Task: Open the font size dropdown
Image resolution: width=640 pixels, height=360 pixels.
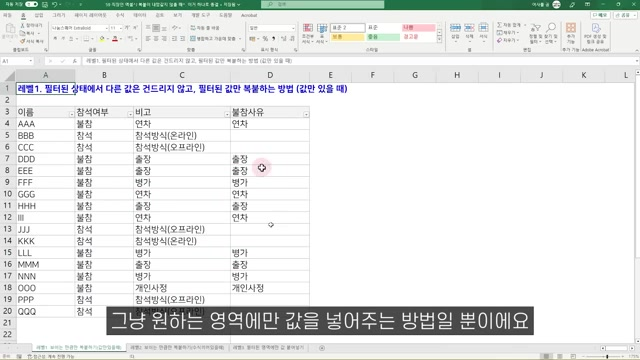Action: coord(121,28)
